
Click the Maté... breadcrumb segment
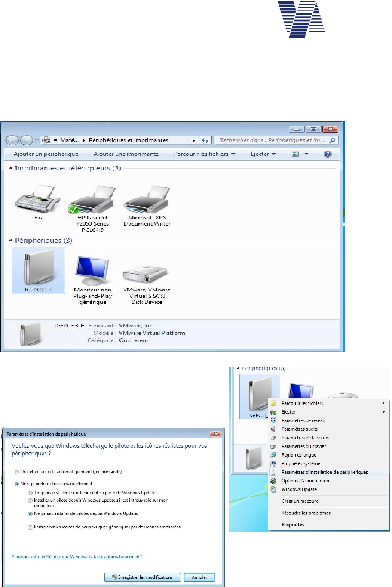coord(69,140)
